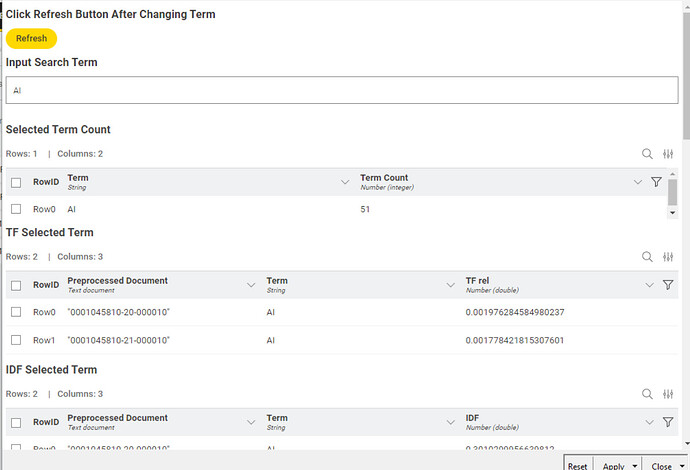Viewport: 690px width, 470px height.
Task: Check the Row0 checkbox for term AI count
Action: (x=16, y=209)
